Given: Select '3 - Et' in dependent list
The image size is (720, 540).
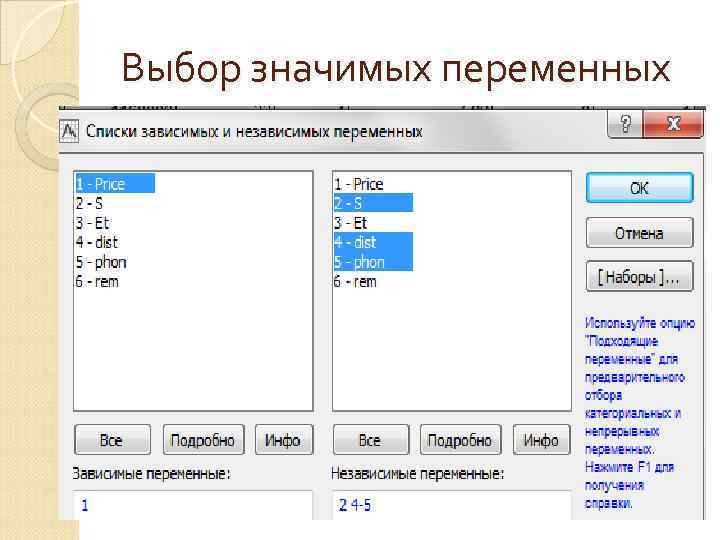Looking at the screenshot, I should 92,223.
